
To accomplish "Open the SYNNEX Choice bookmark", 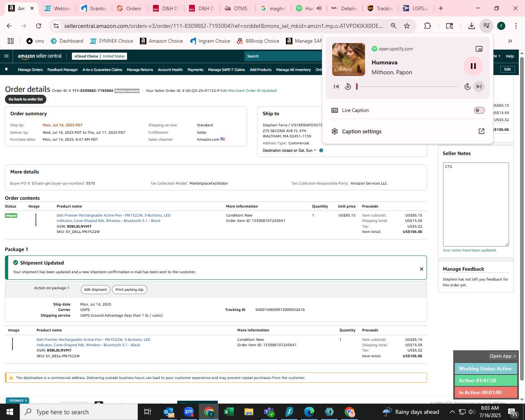I will pyautogui.click(x=112, y=41).
